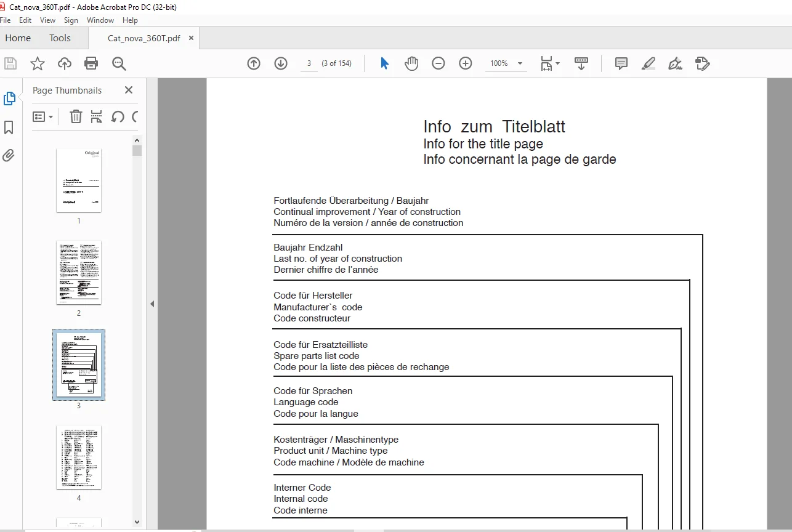Go to next page arrow
Viewport: 792px width, 532px height.
pos(281,63)
